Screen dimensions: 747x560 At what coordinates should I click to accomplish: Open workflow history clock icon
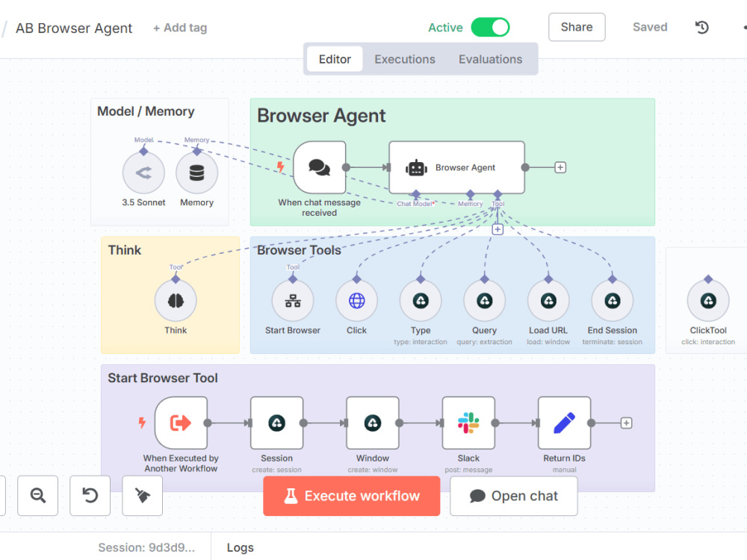click(701, 27)
